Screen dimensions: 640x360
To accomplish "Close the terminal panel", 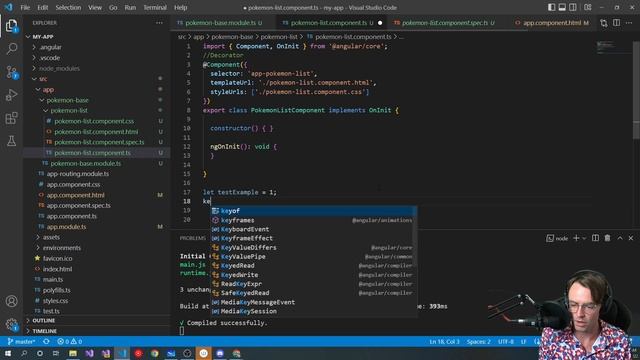I will click(631, 238).
